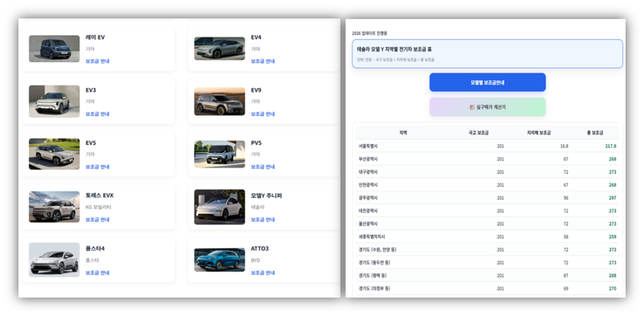Select the 모델Y 주니퍼 car thumbnail
The height and width of the screenshot is (316, 644).
point(219,207)
